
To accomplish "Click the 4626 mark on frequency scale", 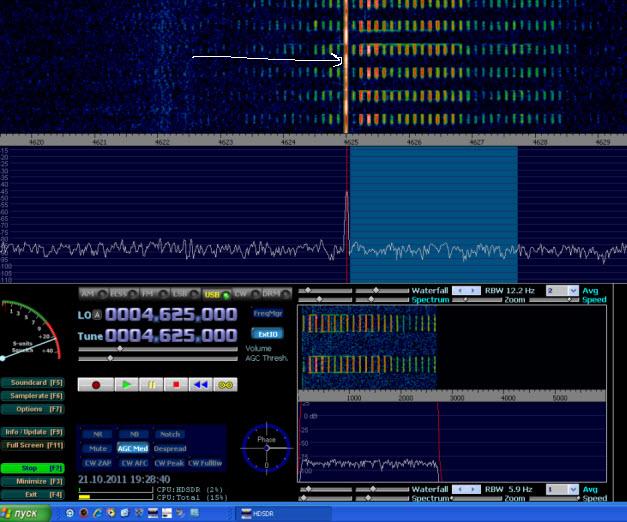I will pos(414,142).
